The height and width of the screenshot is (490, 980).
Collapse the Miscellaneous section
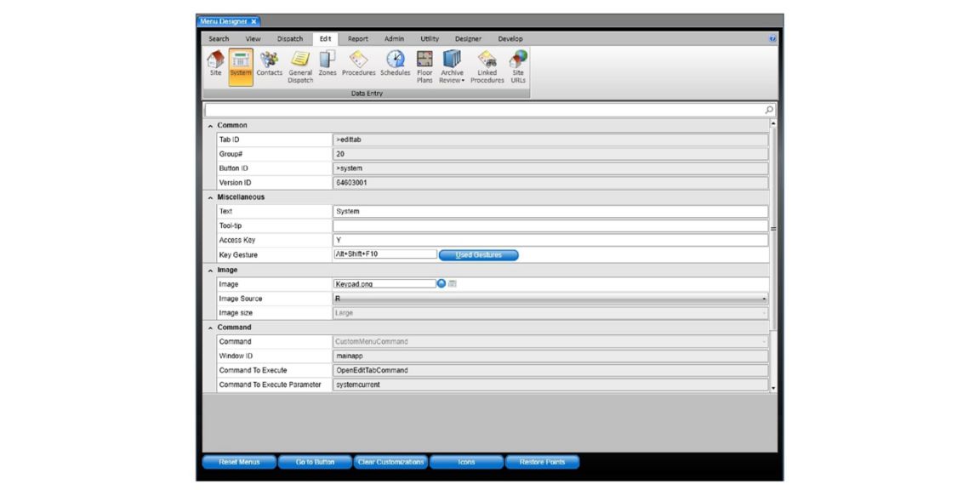coord(211,197)
